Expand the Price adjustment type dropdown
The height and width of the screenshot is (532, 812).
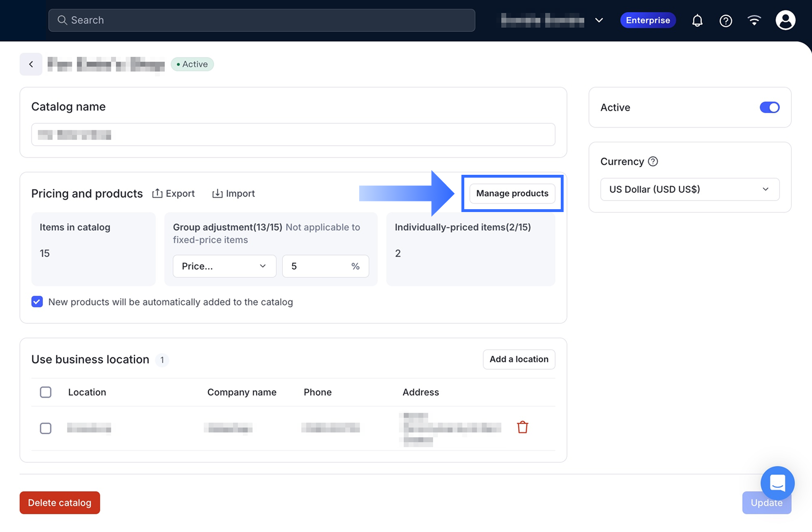(224, 266)
